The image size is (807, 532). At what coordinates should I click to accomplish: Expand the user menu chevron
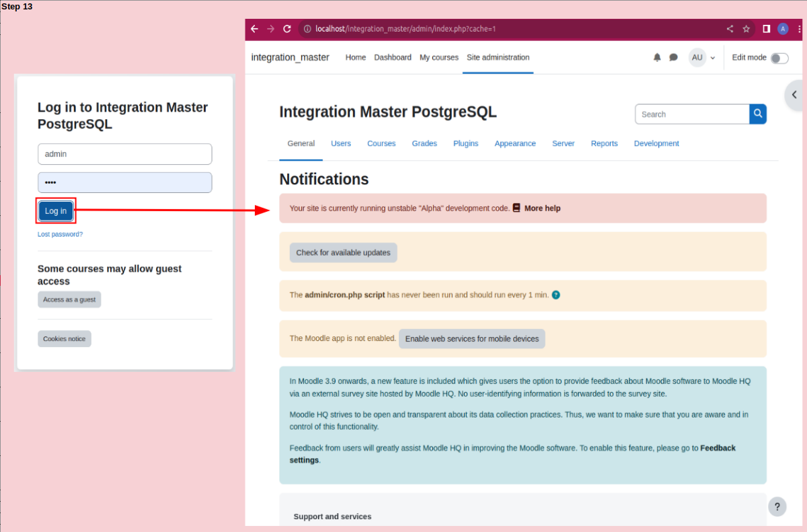pos(713,59)
